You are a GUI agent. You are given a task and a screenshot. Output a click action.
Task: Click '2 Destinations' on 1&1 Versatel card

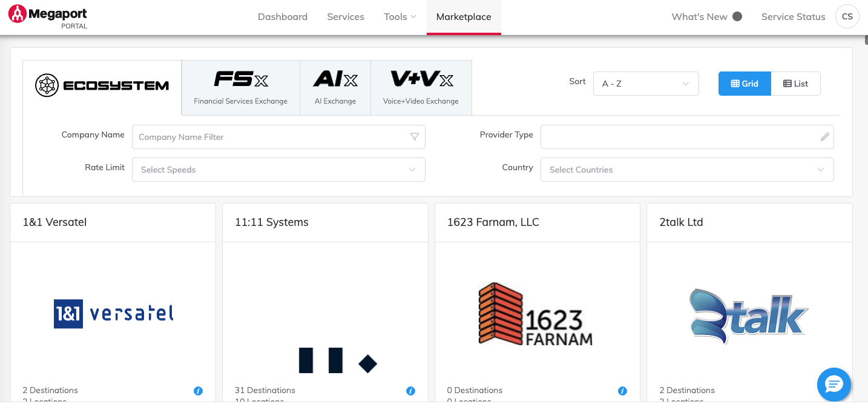(50, 390)
